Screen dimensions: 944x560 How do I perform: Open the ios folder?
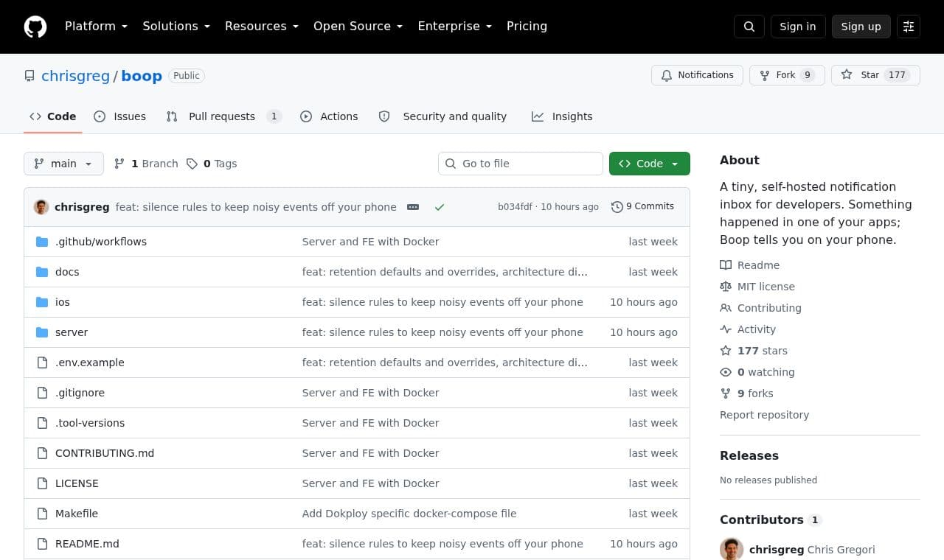(x=63, y=302)
